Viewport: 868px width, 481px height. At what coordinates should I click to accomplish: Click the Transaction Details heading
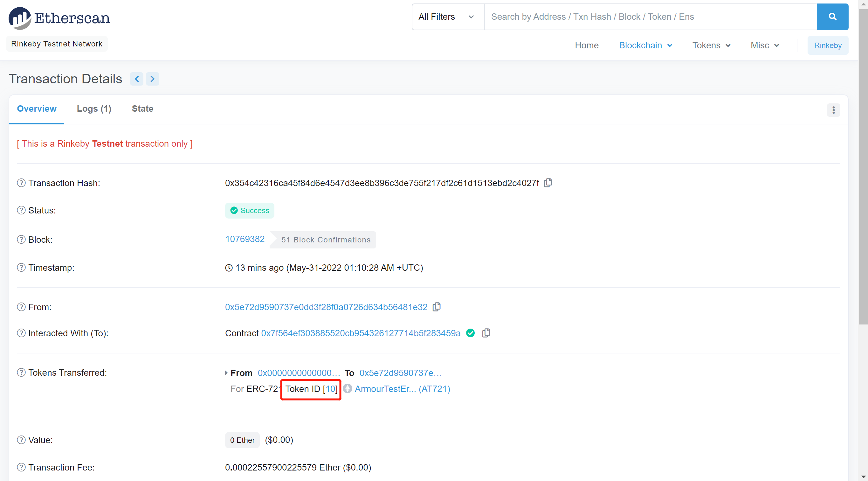[65, 79]
